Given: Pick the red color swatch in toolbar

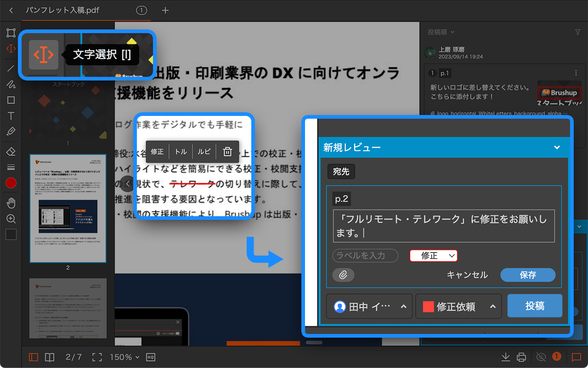Looking at the screenshot, I should click(x=11, y=183).
